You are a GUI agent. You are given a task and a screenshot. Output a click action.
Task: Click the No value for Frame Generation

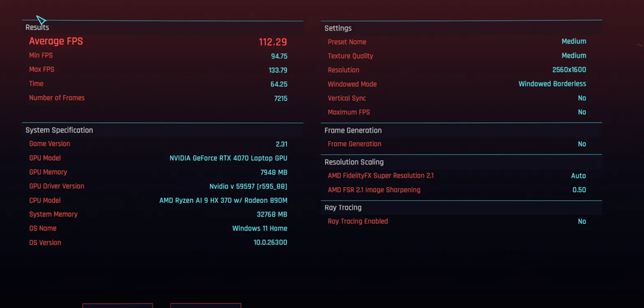click(x=582, y=144)
